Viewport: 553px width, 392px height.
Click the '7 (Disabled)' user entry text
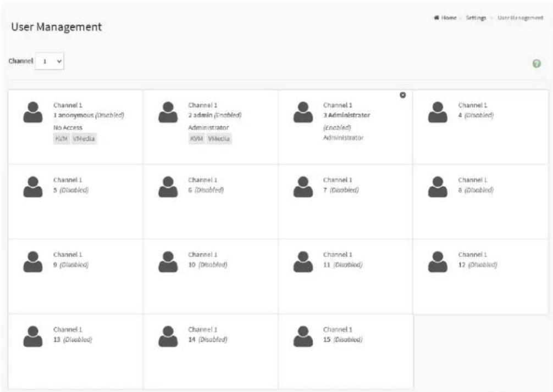[341, 190]
